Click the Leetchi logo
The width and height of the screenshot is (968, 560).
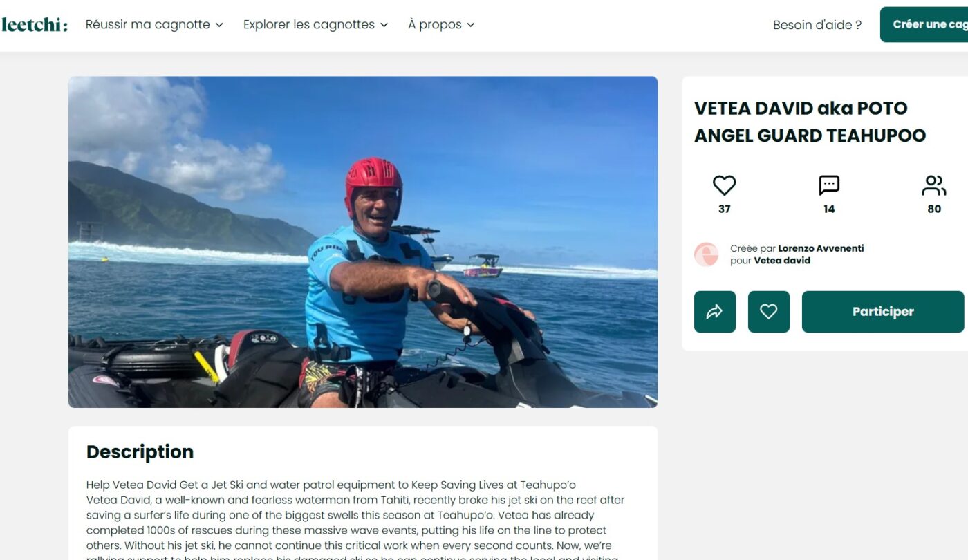coord(34,25)
